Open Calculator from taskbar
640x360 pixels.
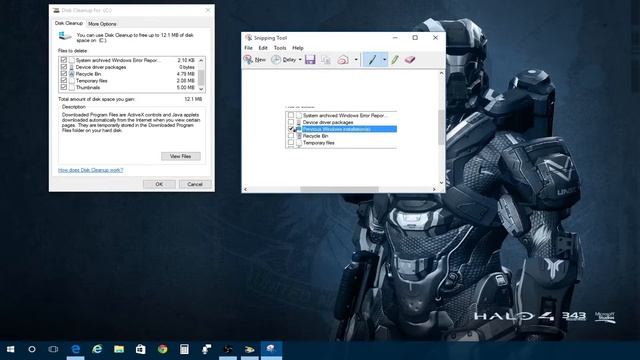(184, 349)
